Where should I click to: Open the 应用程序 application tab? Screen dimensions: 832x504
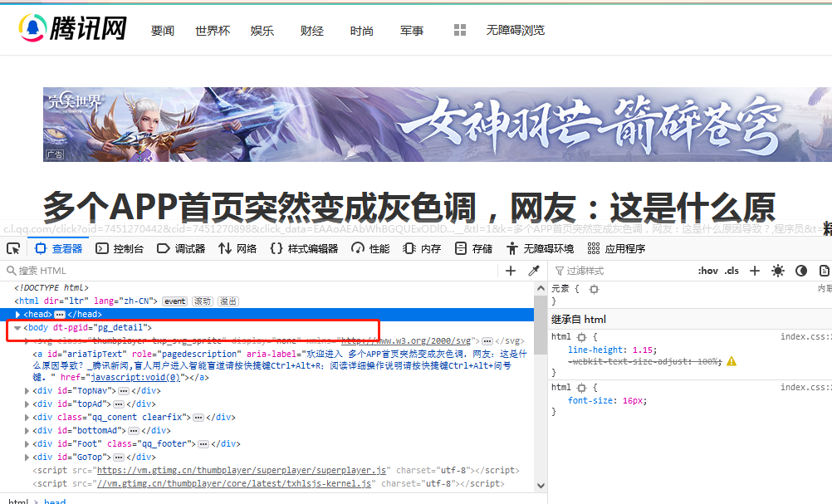coord(616,248)
